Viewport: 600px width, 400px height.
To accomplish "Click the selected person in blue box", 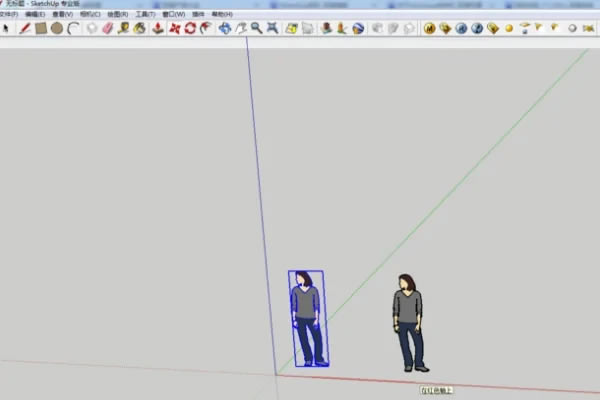I will click(307, 318).
